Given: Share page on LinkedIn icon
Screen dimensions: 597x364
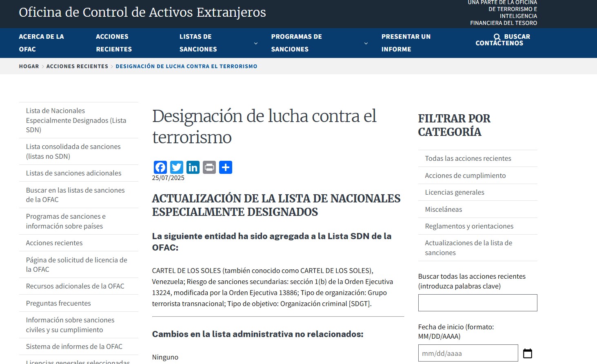Looking at the screenshot, I should pyautogui.click(x=193, y=167).
